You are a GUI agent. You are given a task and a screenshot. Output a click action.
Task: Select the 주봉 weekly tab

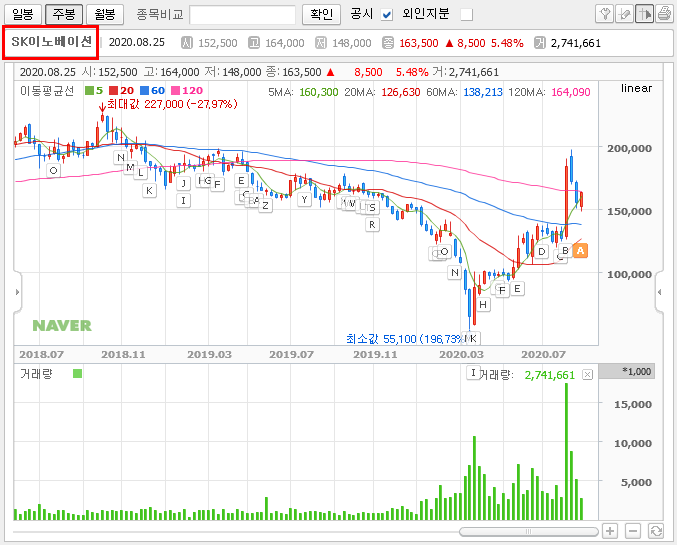pyautogui.click(x=64, y=14)
